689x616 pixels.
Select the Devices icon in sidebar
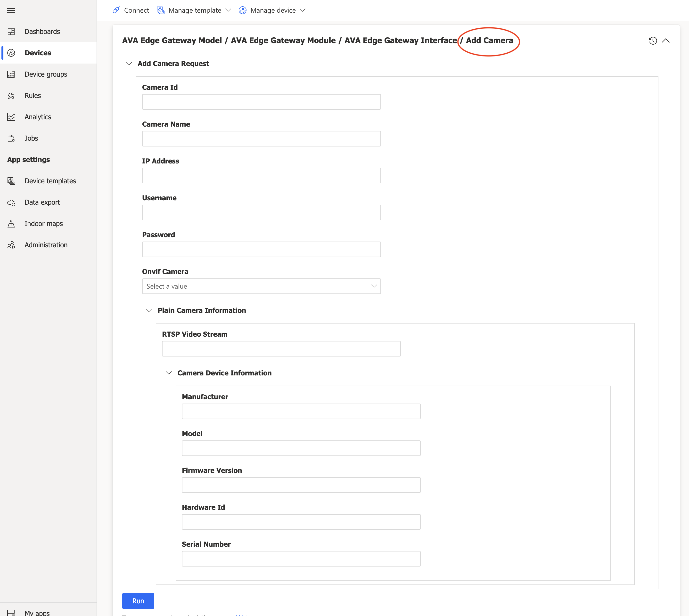[x=11, y=53]
